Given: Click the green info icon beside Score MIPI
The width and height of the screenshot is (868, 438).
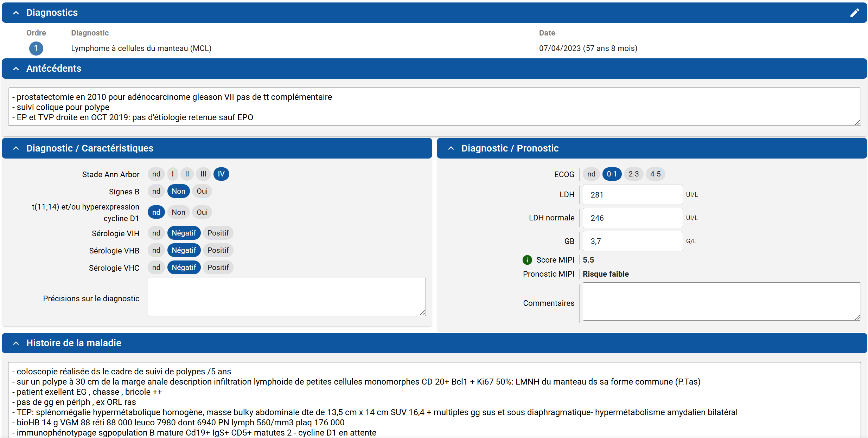Looking at the screenshot, I should click(x=527, y=260).
